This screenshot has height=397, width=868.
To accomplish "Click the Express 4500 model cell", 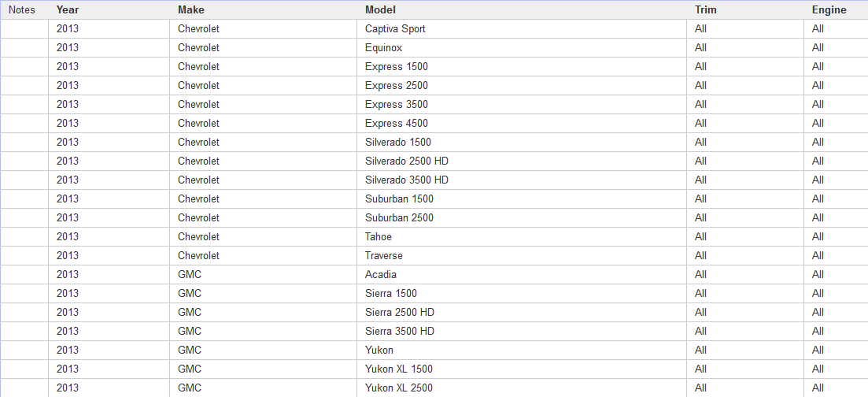I will pyautogui.click(x=397, y=124).
